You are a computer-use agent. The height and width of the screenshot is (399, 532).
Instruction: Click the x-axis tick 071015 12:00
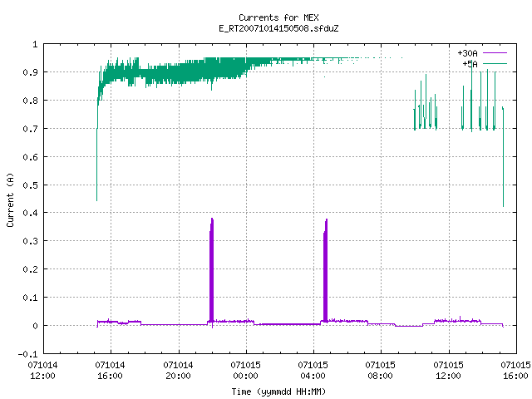tap(448, 370)
